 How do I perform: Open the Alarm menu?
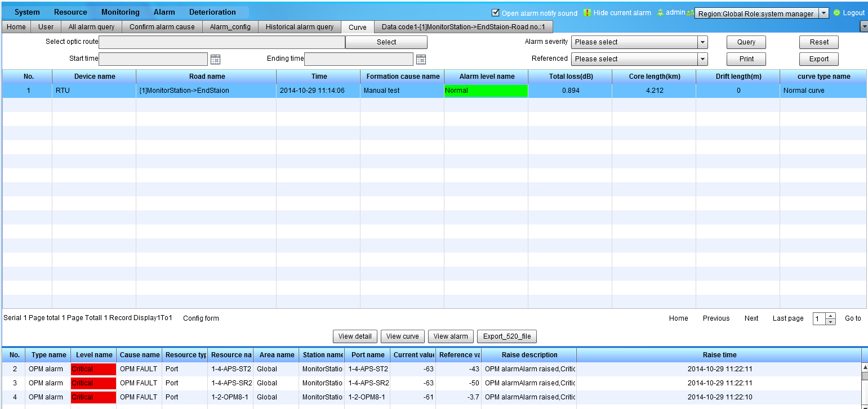[164, 12]
